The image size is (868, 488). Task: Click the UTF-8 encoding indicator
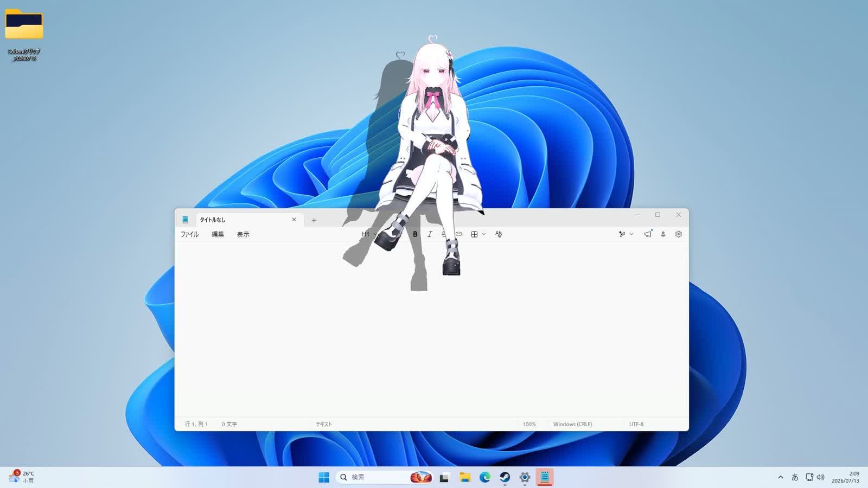636,424
